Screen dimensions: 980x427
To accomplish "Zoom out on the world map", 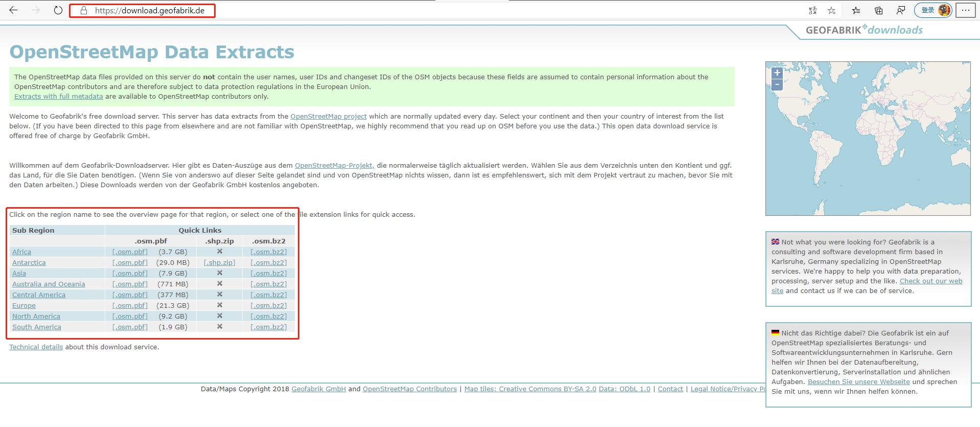I will point(777,84).
